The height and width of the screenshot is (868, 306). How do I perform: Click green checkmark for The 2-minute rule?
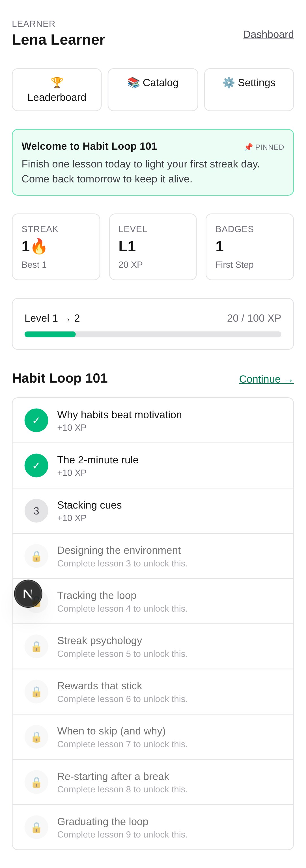click(36, 465)
